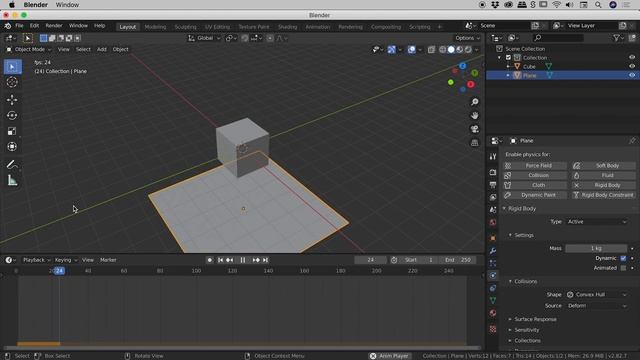The image size is (640, 360).
Task: Select wireframe viewport shading mode
Action: click(x=442, y=49)
